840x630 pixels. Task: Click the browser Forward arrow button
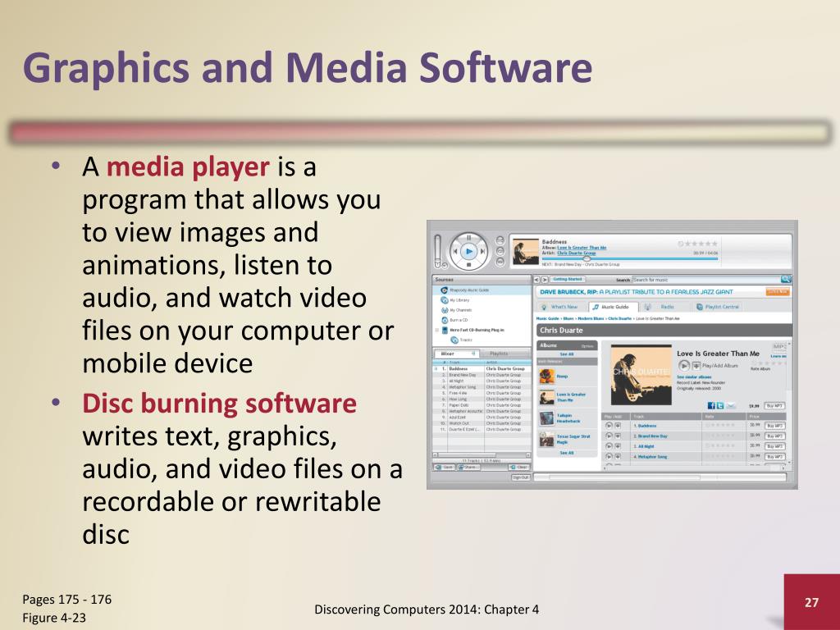(x=545, y=280)
